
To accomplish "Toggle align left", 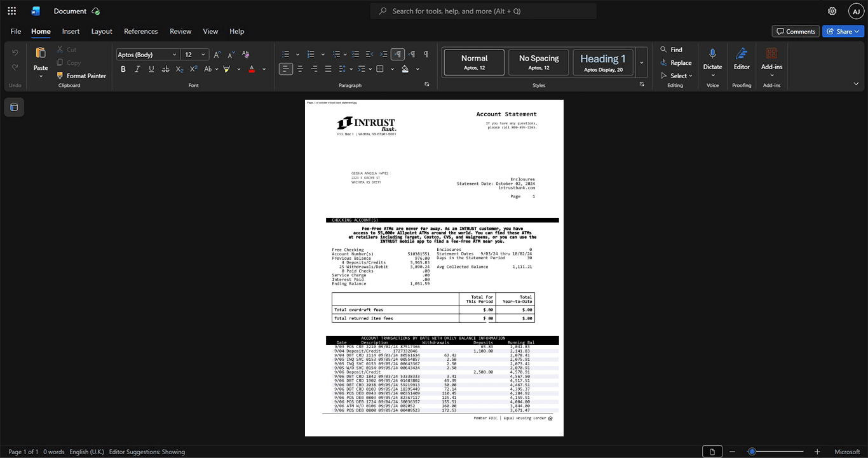I will coord(286,69).
